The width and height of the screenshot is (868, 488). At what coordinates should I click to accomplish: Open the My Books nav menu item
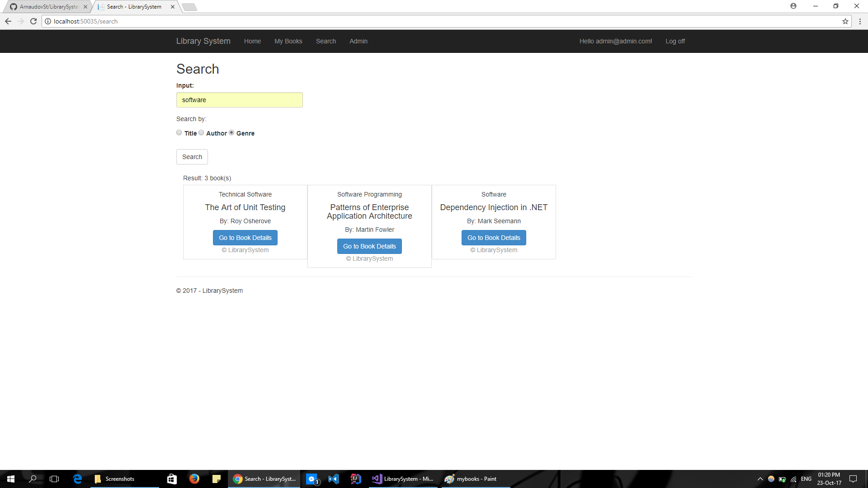tap(288, 41)
